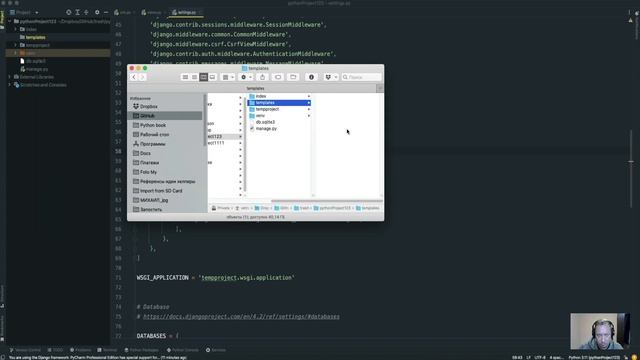
Task: Select manage.py file in Finder
Action: tap(279, 129)
